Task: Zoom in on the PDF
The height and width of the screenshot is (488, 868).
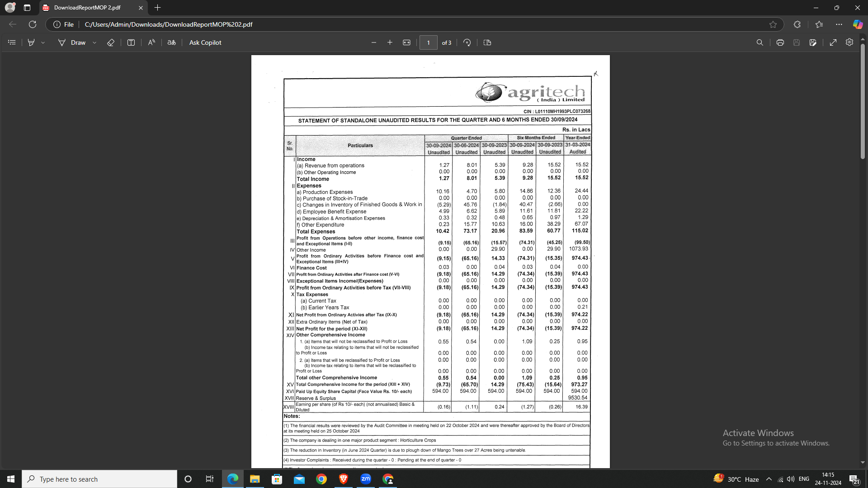Action: point(390,42)
